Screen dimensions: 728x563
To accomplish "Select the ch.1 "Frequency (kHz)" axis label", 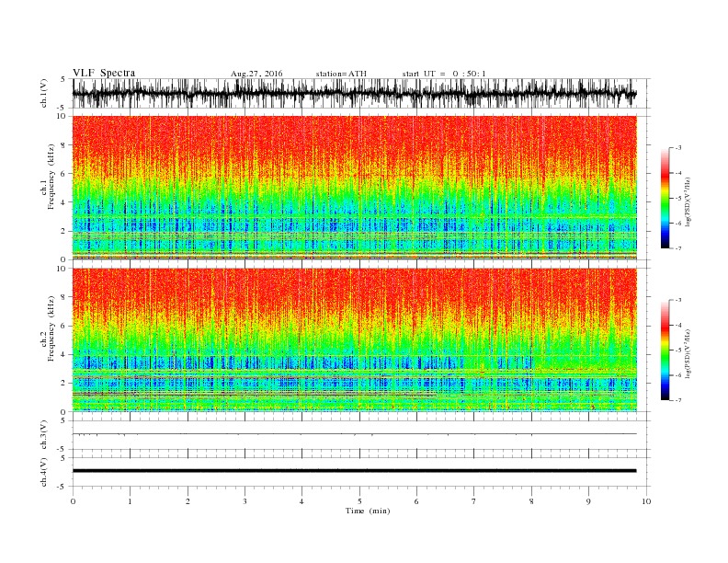I will click(51, 177).
